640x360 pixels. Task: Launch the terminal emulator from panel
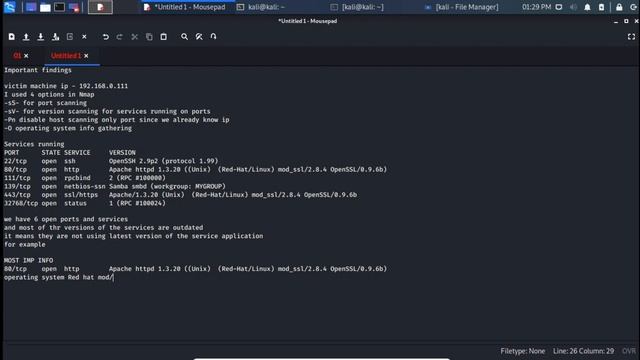coord(60,7)
